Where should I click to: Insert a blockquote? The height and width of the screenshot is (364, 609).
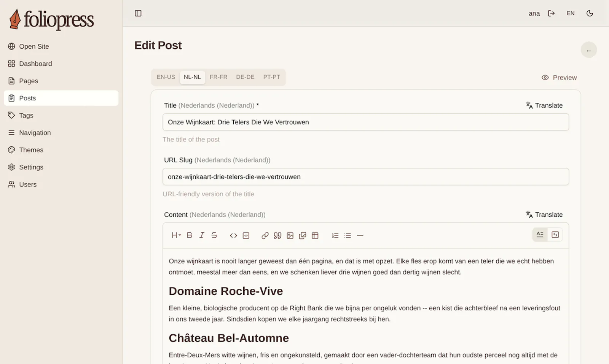(x=277, y=235)
